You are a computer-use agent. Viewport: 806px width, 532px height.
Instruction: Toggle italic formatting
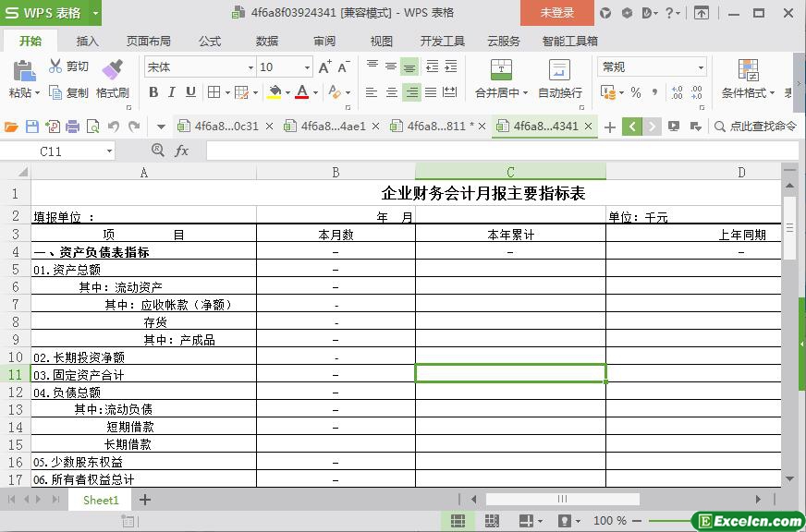point(172,92)
